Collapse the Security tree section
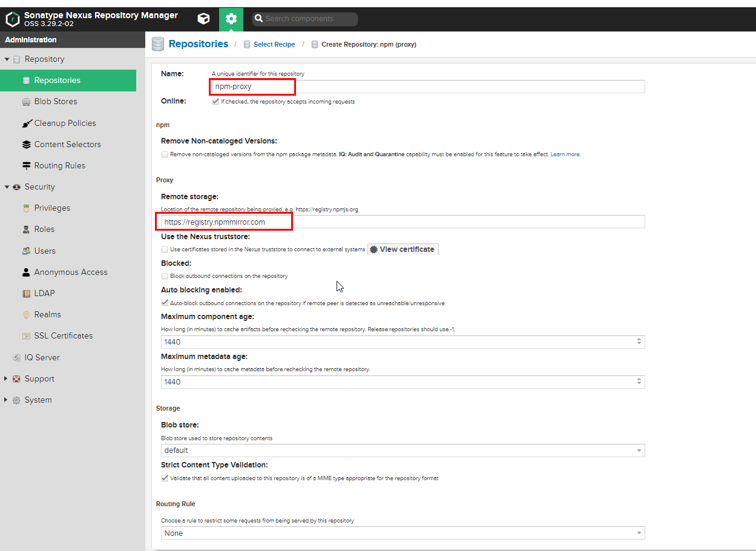The height and width of the screenshot is (551, 756). (7, 187)
